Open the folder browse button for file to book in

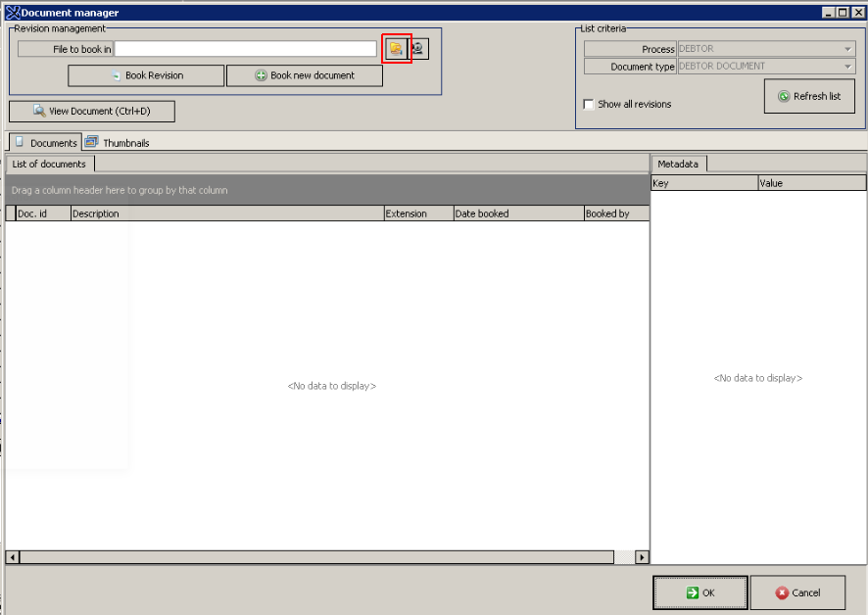click(x=396, y=49)
